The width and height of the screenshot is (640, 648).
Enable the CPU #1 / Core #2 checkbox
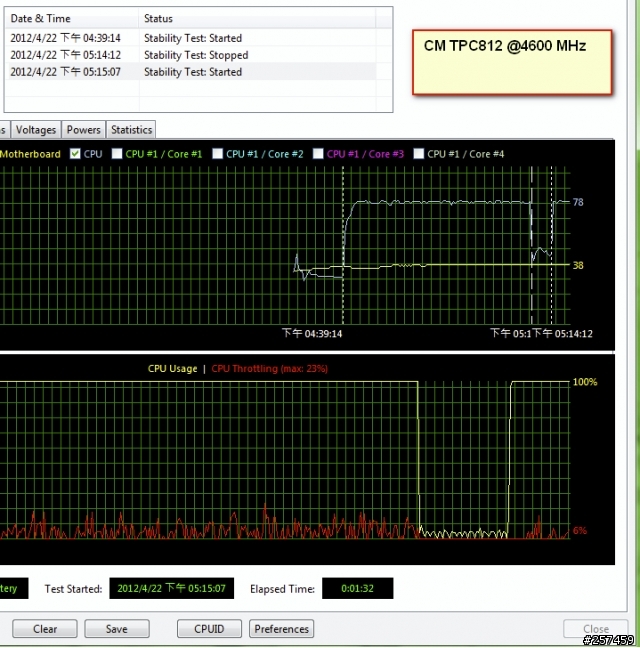(x=217, y=154)
